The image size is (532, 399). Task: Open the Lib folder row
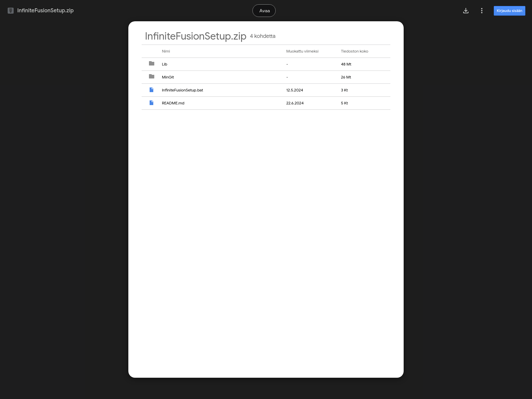[x=266, y=64]
